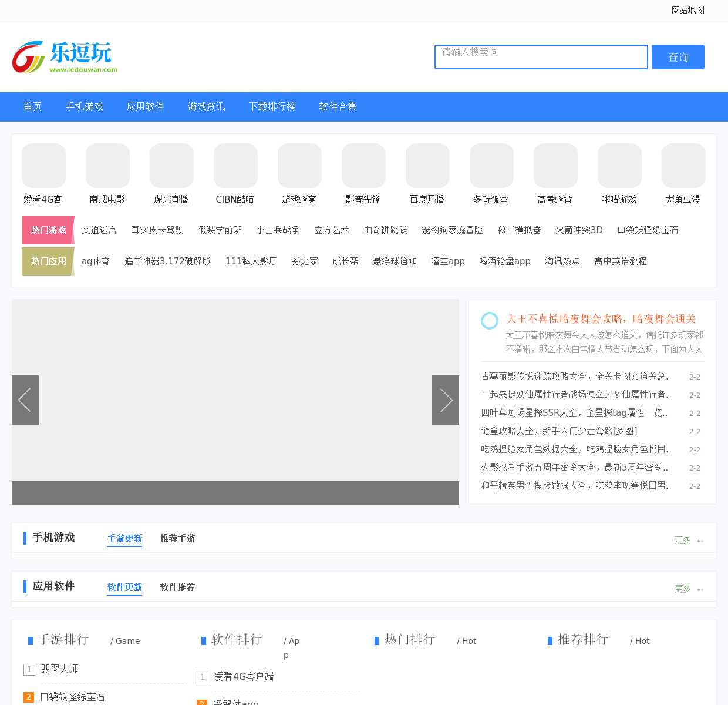
Task: Click the search keyword input field
Action: 541,57
